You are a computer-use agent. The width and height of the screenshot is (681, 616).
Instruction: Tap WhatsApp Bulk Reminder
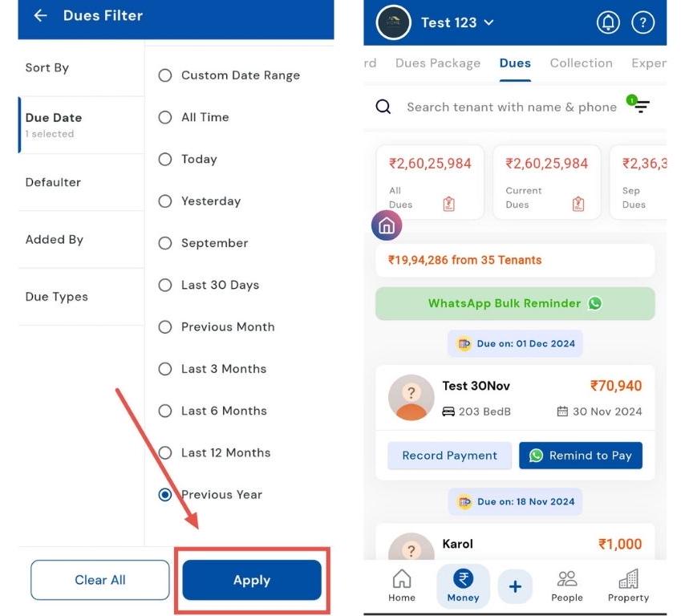click(515, 303)
